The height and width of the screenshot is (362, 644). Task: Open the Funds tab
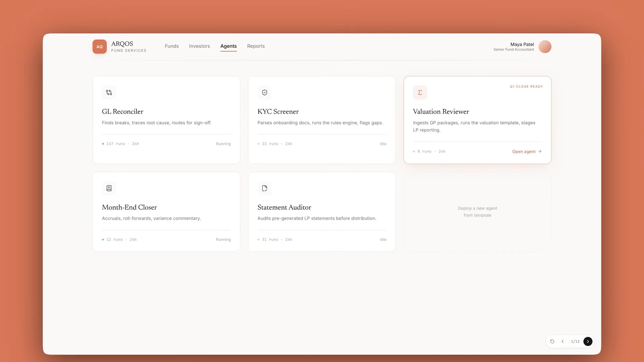pyautogui.click(x=172, y=46)
